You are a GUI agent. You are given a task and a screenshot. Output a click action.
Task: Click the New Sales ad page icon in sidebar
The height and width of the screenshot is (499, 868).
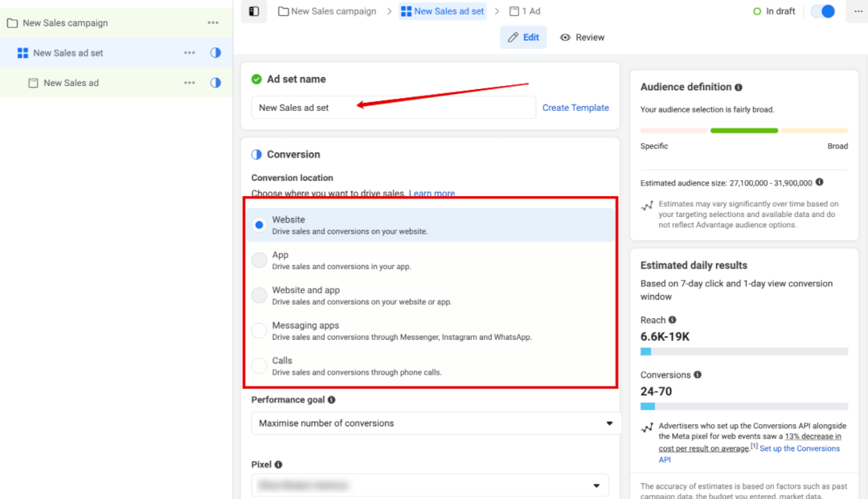point(33,83)
